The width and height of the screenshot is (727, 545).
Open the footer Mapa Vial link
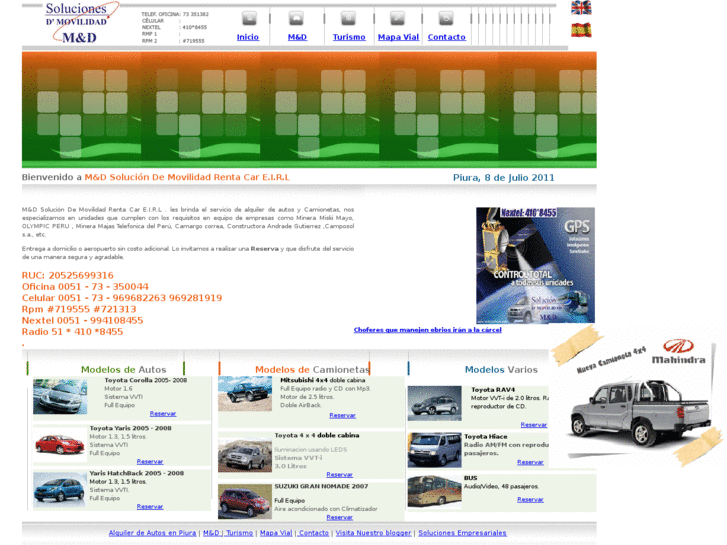(x=276, y=533)
